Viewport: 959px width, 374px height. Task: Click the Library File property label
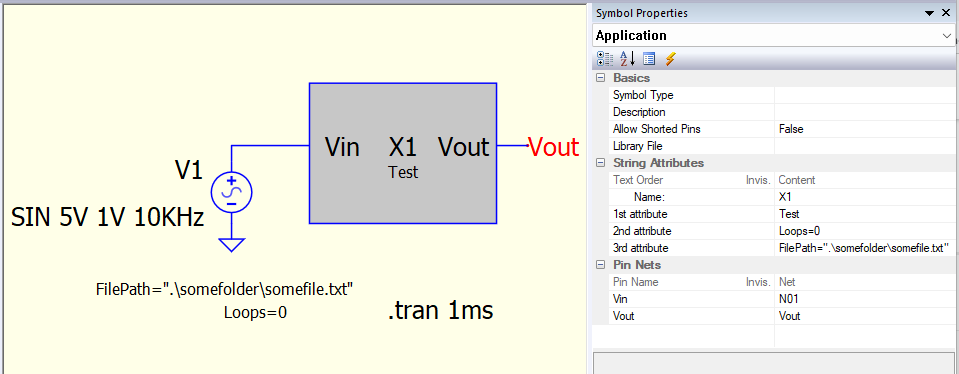637,146
